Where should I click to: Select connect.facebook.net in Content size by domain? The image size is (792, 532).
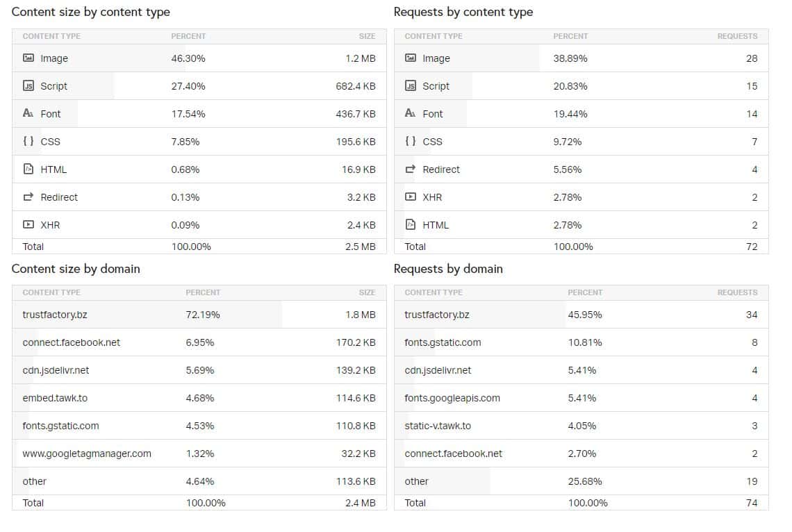pyautogui.click(x=71, y=342)
